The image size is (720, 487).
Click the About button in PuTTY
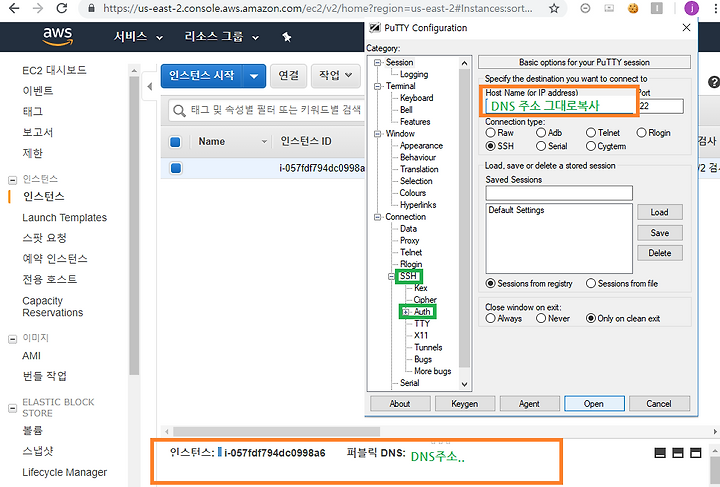(x=400, y=403)
